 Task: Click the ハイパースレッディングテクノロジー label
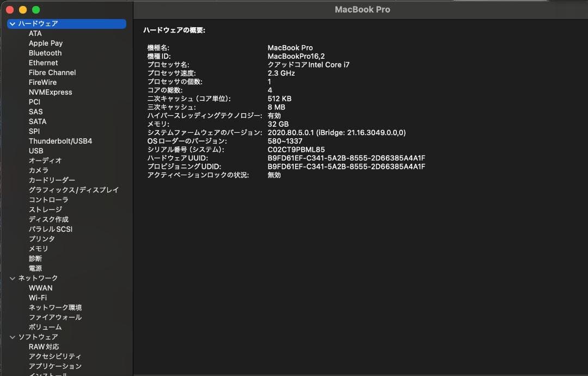[x=205, y=115]
